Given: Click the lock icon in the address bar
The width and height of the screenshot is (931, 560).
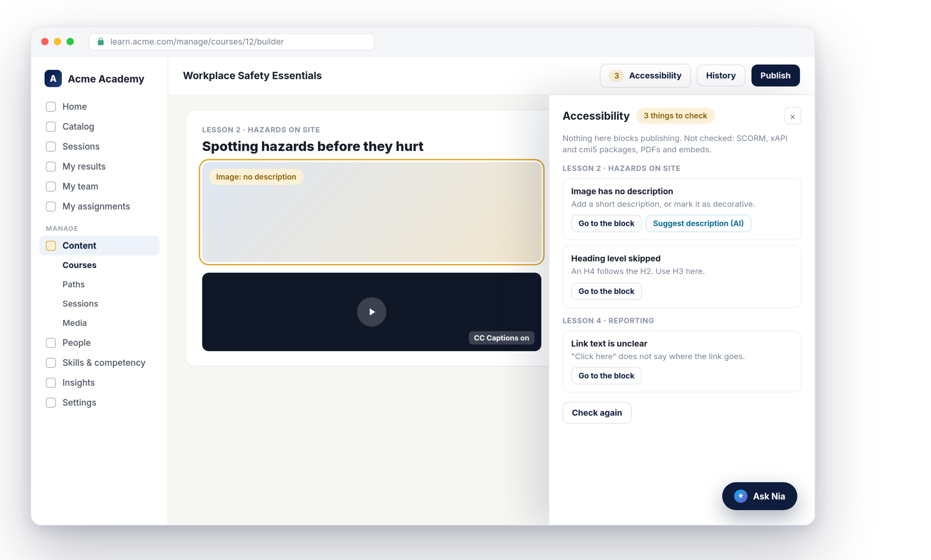Looking at the screenshot, I should coord(101,41).
